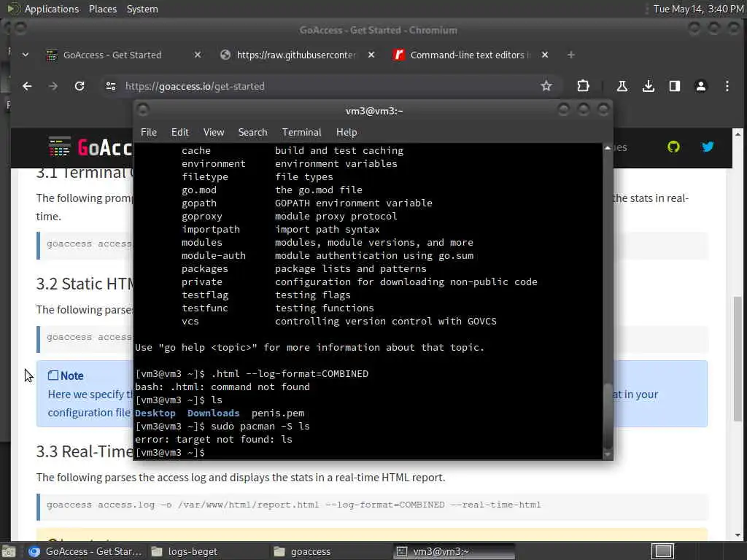Click the forward navigation arrow in Chromium
Image resolution: width=747 pixels, height=560 pixels.
pyautogui.click(x=53, y=86)
